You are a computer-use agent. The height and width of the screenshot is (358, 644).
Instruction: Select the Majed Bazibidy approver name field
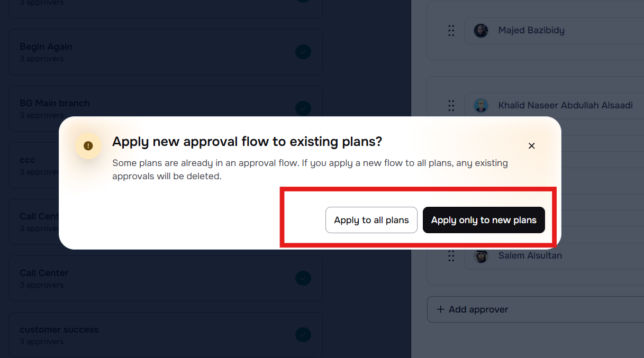click(556, 31)
